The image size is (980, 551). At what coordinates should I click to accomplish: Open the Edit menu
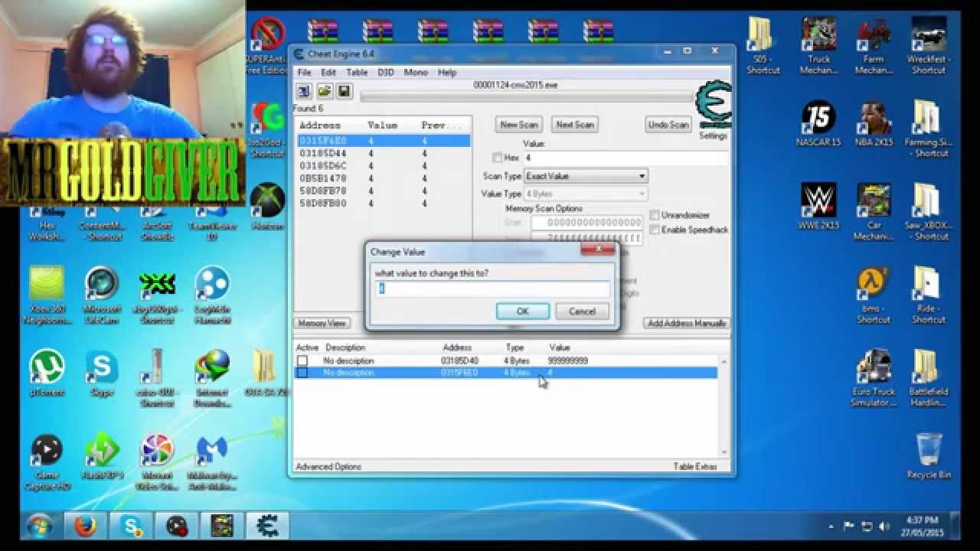point(328,73)
